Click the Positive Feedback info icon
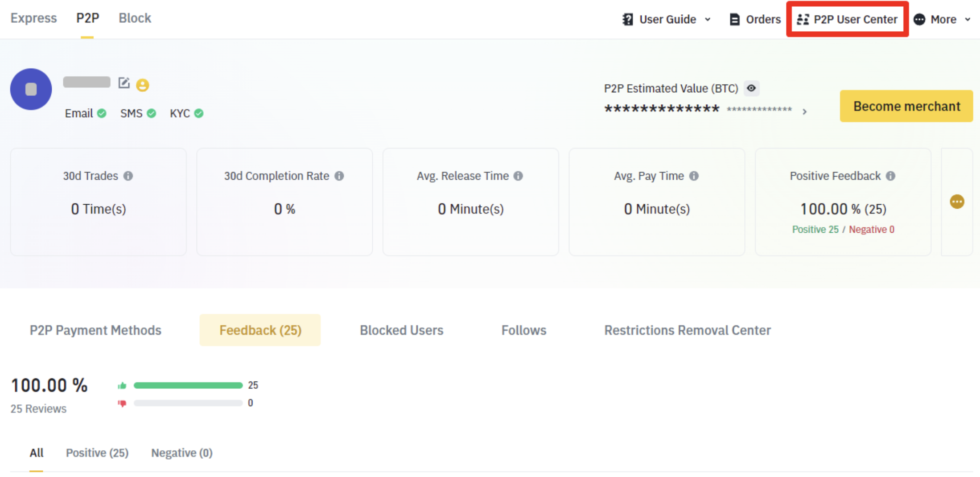This screenshot has height=477, width=980. click(x=890, y=176)
